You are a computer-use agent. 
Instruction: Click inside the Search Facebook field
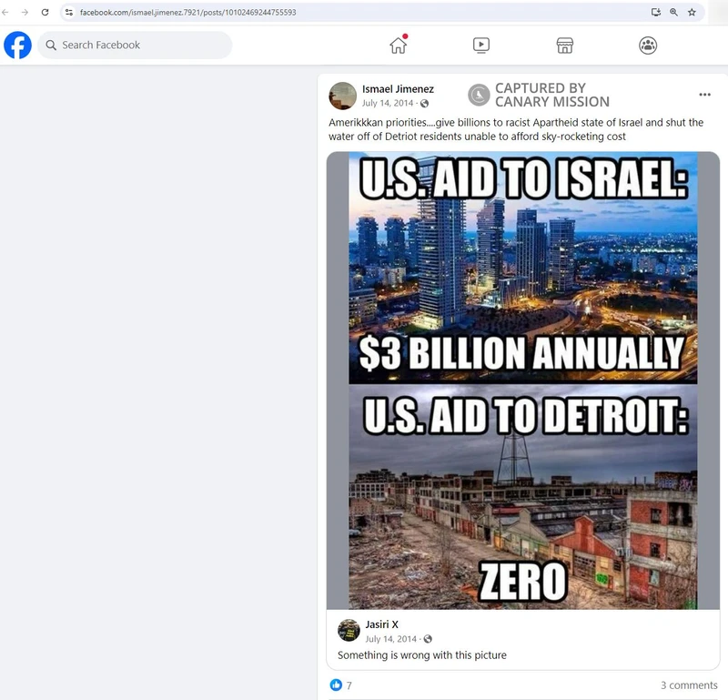pyautogui.click(x=135, y=45)
